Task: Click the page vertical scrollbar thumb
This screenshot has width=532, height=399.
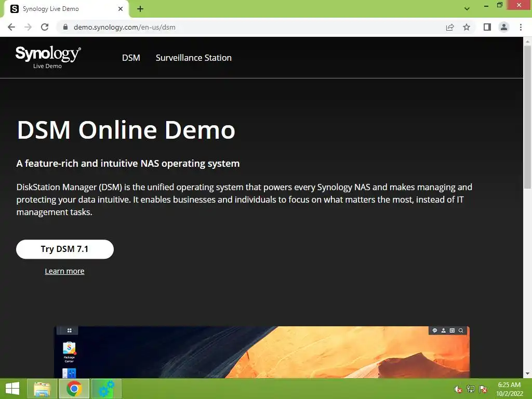Action: 527,117
